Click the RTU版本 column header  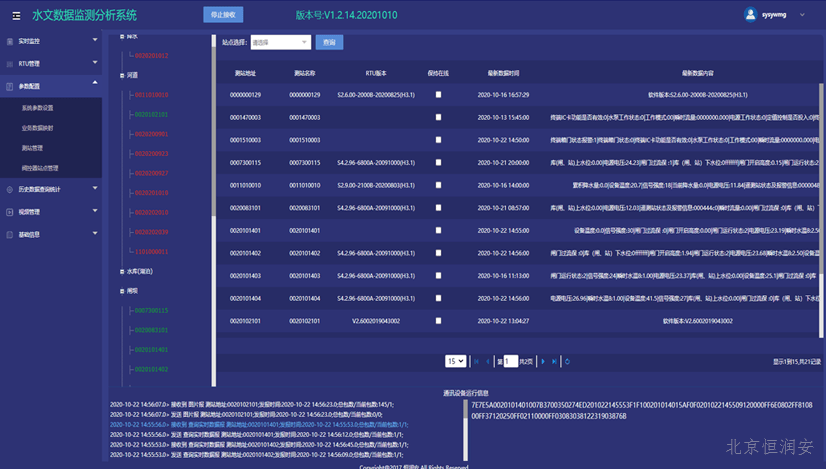click(376, 73)
